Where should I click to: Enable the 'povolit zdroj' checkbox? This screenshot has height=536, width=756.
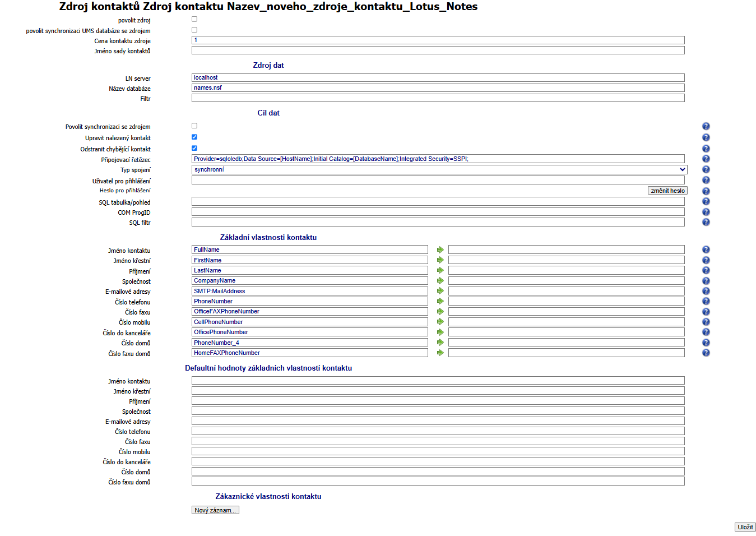(194, 19)
